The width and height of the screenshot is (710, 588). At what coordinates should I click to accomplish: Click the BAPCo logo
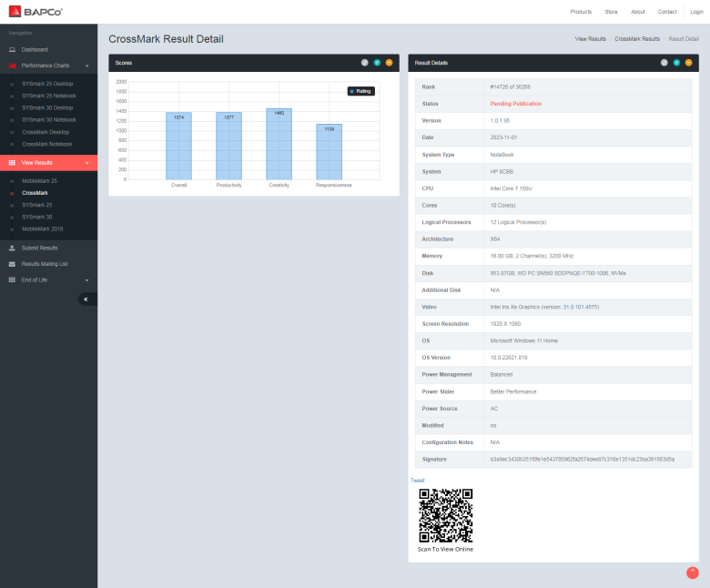click(35, 12)
